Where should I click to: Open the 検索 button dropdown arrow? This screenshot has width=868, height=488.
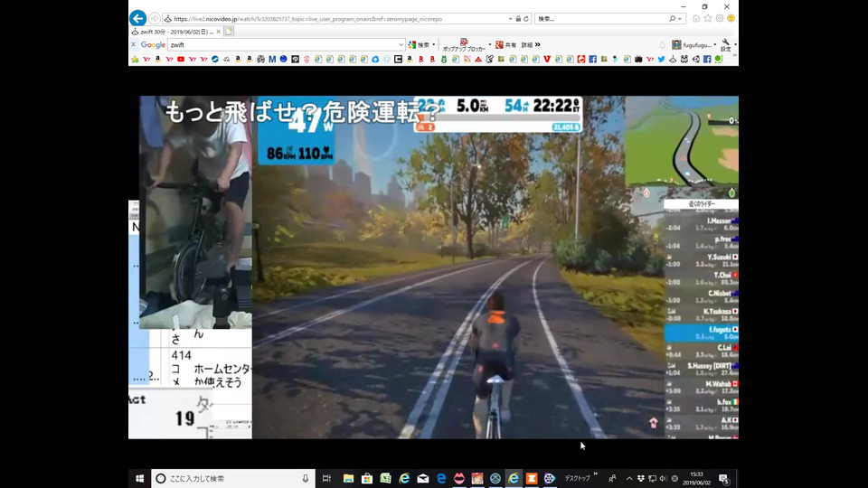(433, 45)
